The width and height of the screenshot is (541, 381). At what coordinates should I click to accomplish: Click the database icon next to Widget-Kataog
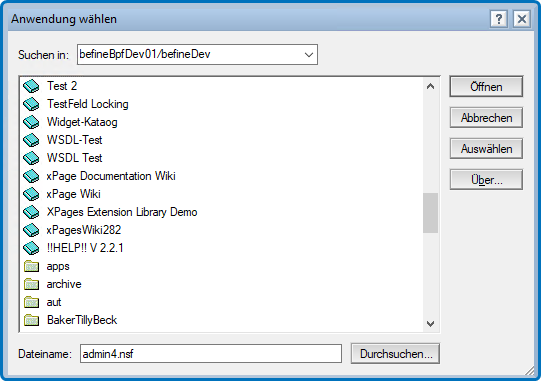31,122
